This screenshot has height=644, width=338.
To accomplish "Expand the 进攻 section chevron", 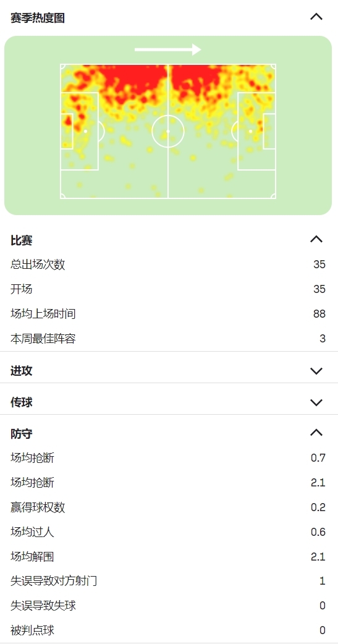I will pos(316,371).
